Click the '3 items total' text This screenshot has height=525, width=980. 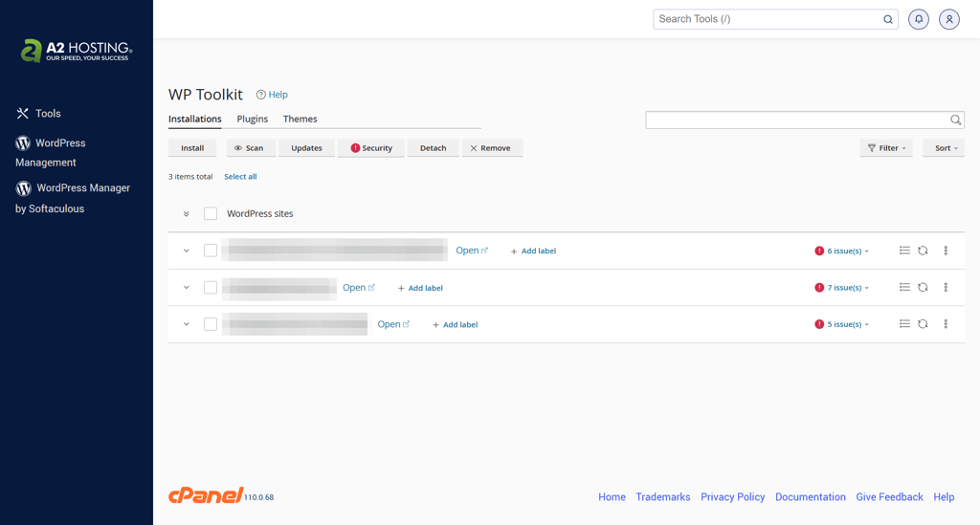point(190,177)
